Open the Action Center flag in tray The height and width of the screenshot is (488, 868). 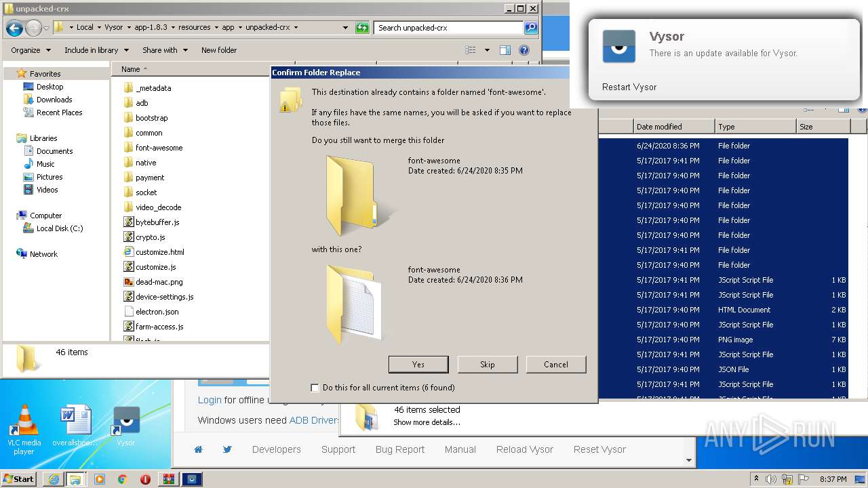coord(802,479)
